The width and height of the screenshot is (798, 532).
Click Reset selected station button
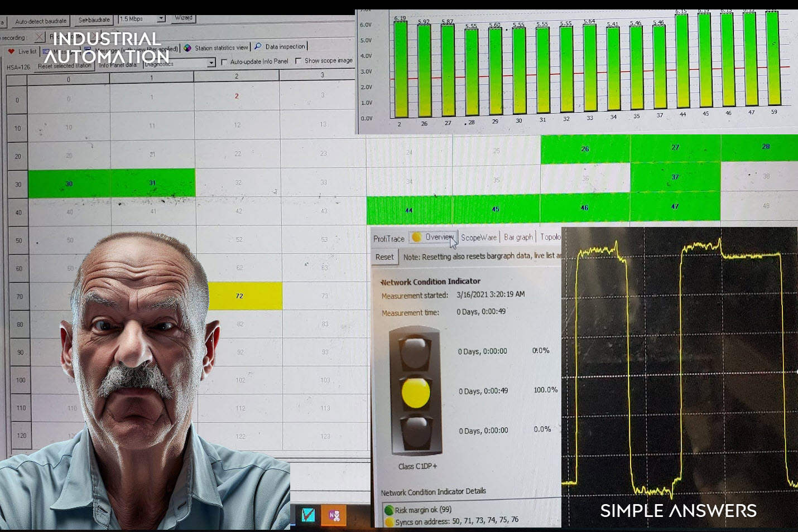click(x=64, y=66)
